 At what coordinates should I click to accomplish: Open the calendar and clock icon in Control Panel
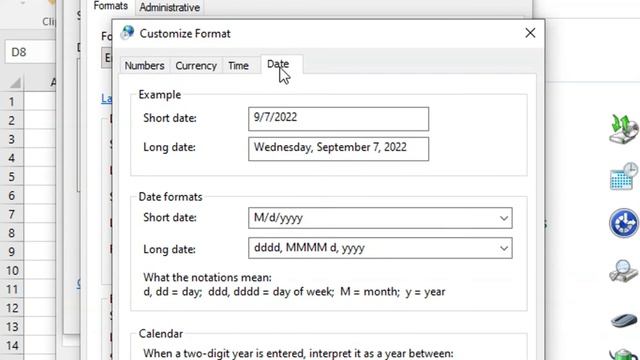[624, 176]
